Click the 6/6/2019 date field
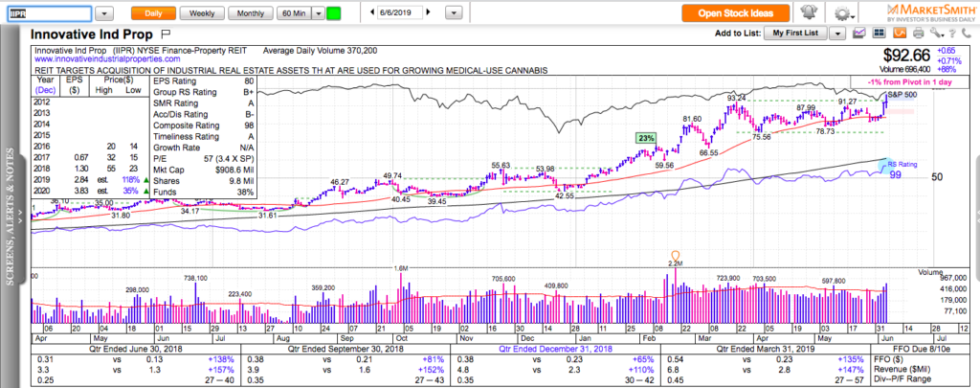This screenshot has height=388, width=980. pyautogui.click(x=400, y=11)
